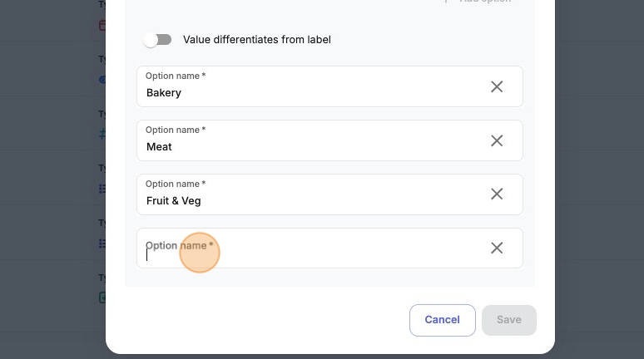Remove the Bakery option with its X
Screen dimensions: 644x359
pos(497,86)
